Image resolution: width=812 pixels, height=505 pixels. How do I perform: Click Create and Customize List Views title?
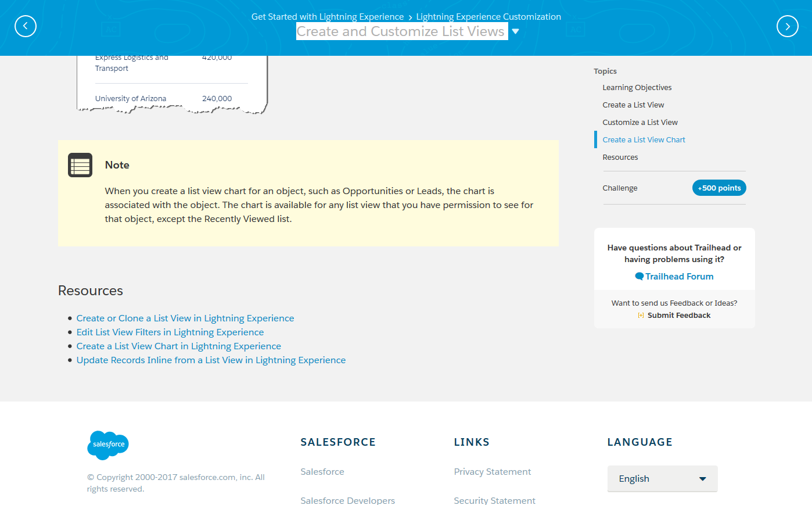pyautogui.click(x=401, y=31)
